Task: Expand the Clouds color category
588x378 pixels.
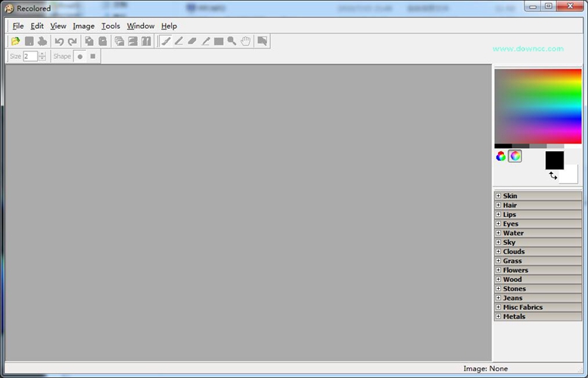Action: (x=498, y=252)
